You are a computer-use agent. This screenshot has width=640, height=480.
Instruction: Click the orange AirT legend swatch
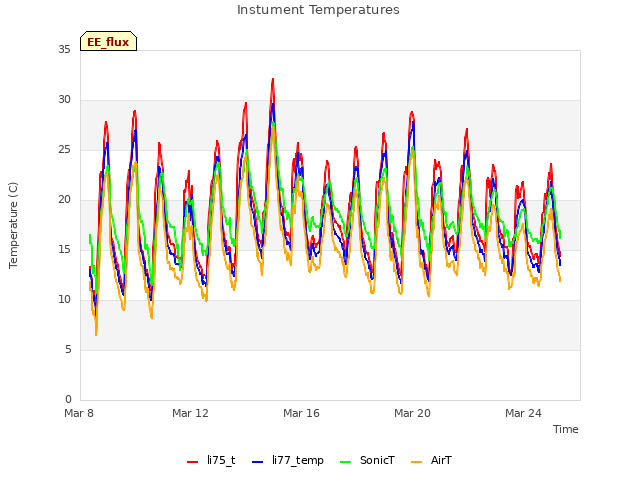[416, 462]
